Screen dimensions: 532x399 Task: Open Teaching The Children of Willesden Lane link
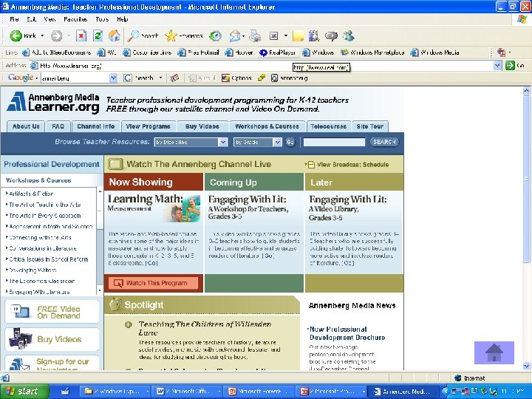(x=205, y=328)
